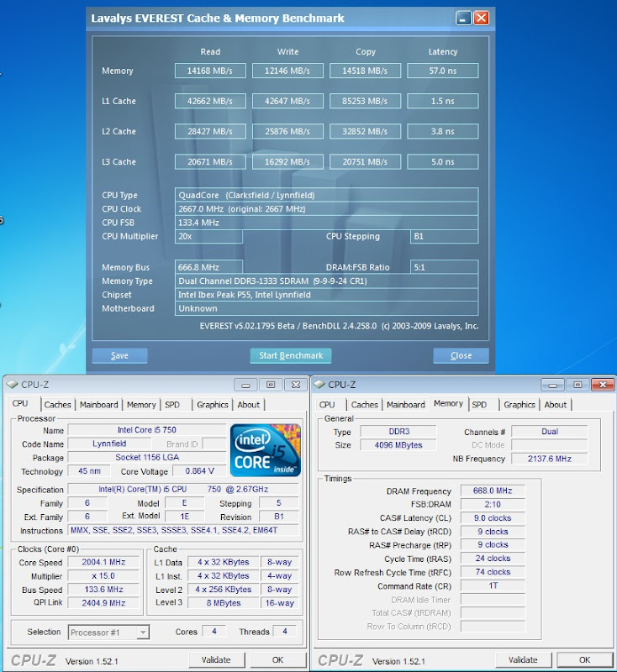Open About tab in right CPU-Z window
Image resolution: width=617 pixels, height=672 pixels.
click(556, 405)
